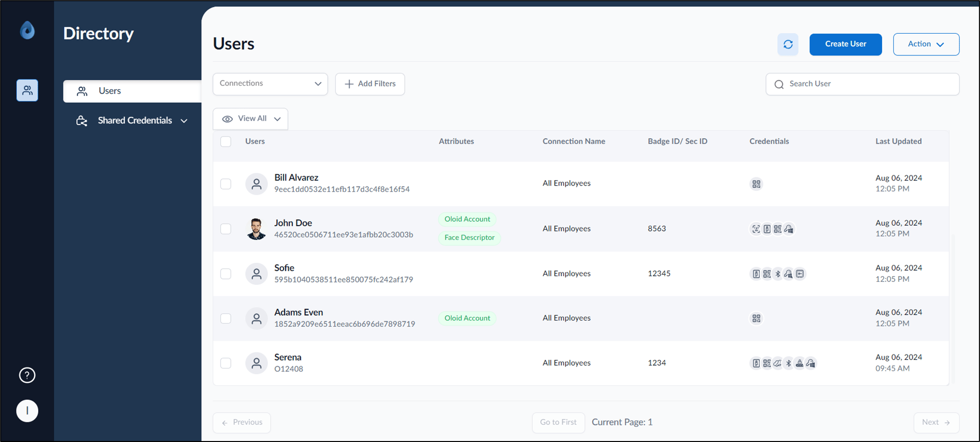Check Serena's row checkbox
The width and height of the screenshot is (980, 442).
[x=225, y=363]
